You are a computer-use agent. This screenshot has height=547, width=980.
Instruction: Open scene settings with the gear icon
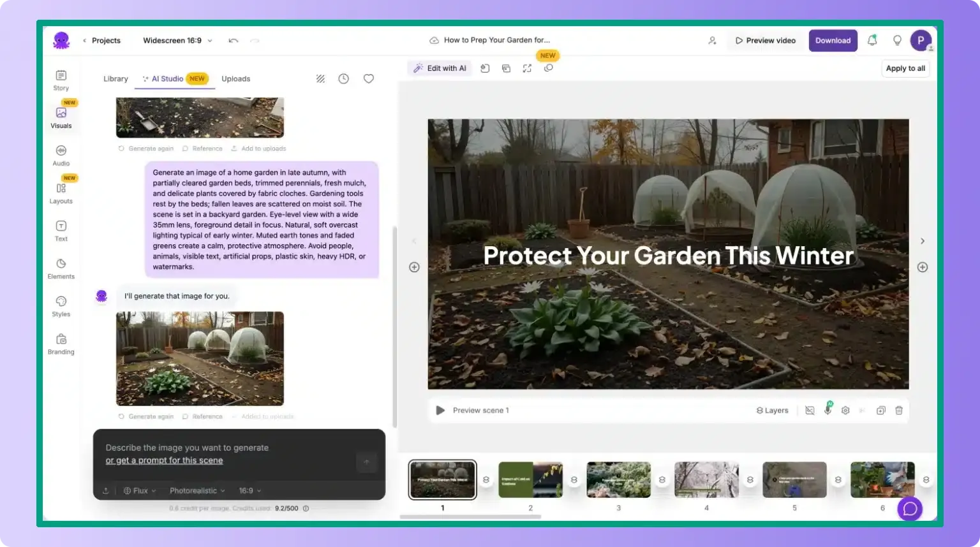845,410
